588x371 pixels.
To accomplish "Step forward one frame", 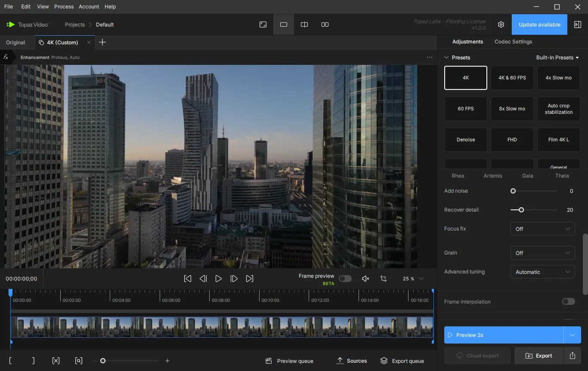I will point(234,279).
